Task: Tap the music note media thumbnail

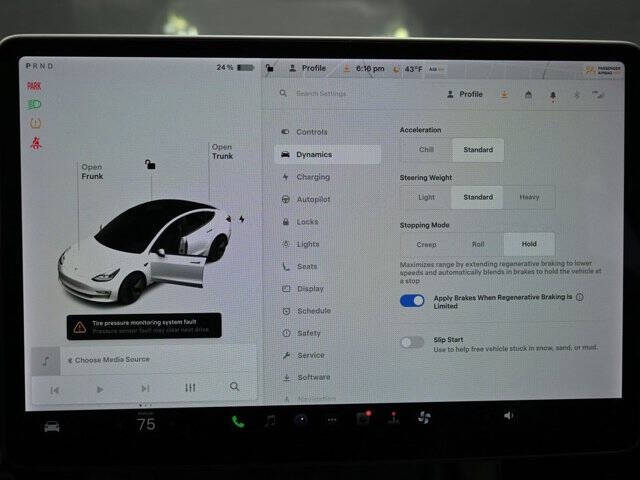Action: 46,361
